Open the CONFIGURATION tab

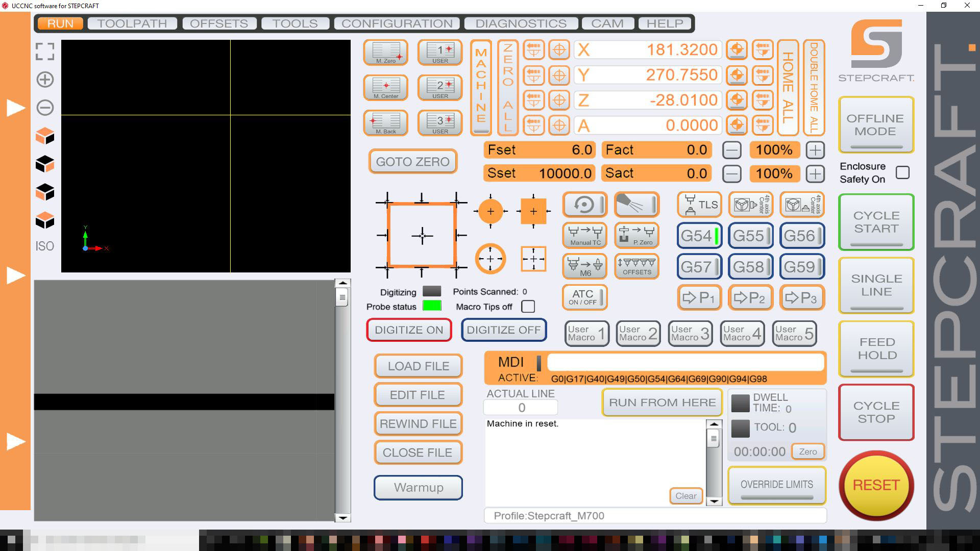pyautogui.click(x=397, y=23)
